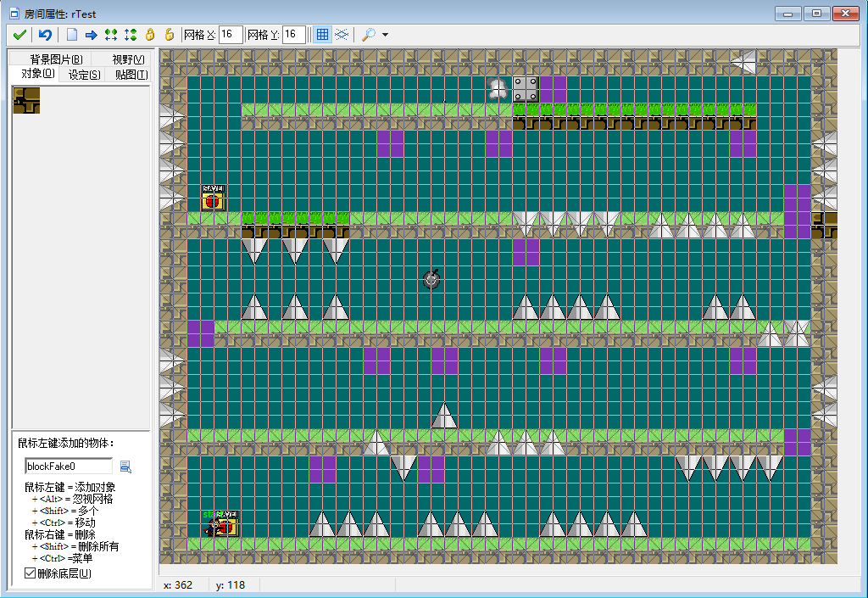Open the 贴图(T) tab

(131, 75)
